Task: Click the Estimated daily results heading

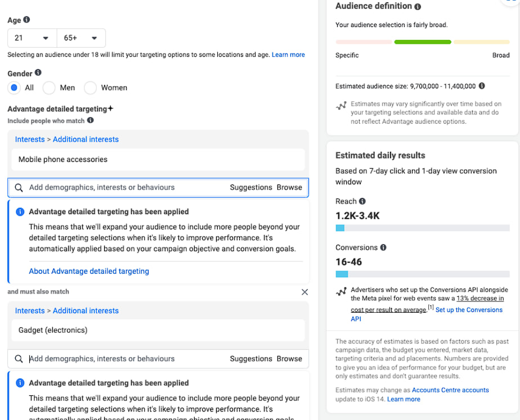Action: click(x=380, y=155)
